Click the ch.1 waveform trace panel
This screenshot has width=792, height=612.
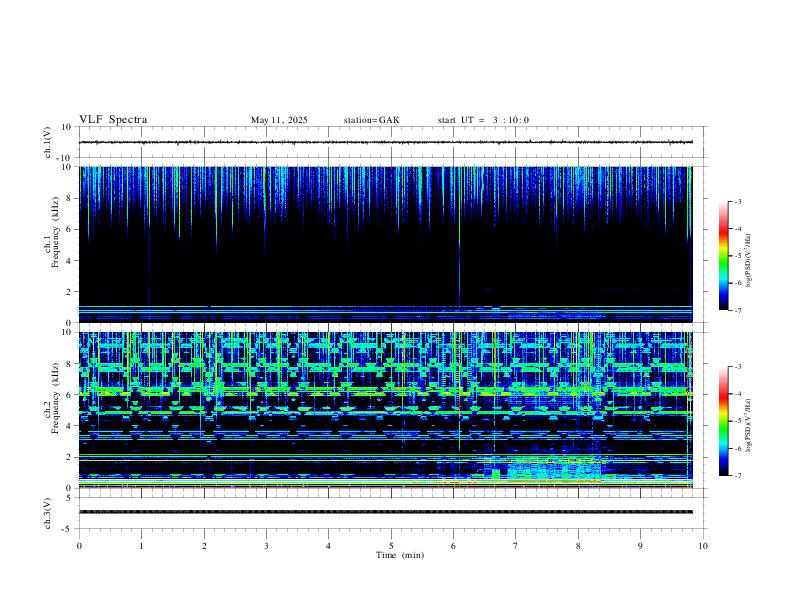point(391,142)
